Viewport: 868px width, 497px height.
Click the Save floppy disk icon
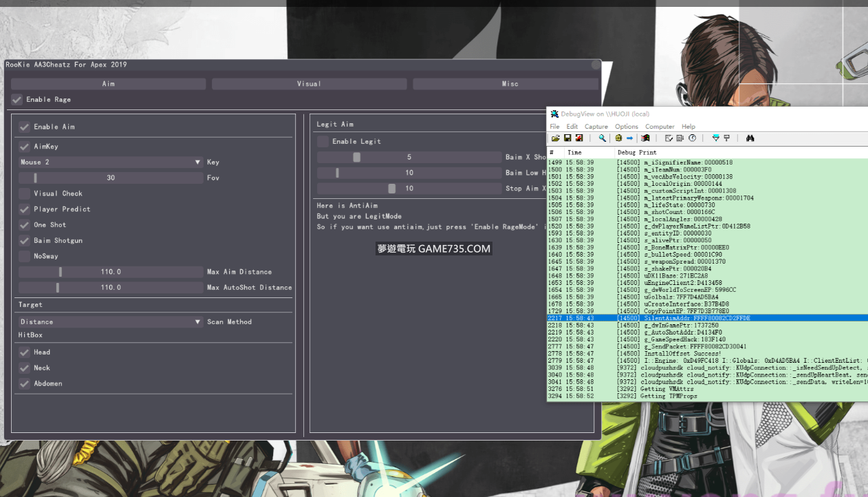567,138
